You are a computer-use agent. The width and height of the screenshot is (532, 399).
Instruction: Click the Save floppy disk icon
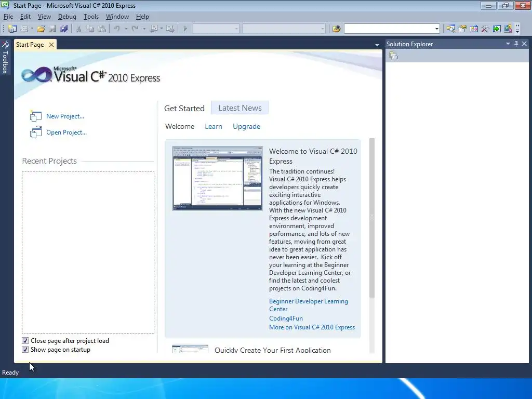(x=52, y=29)
